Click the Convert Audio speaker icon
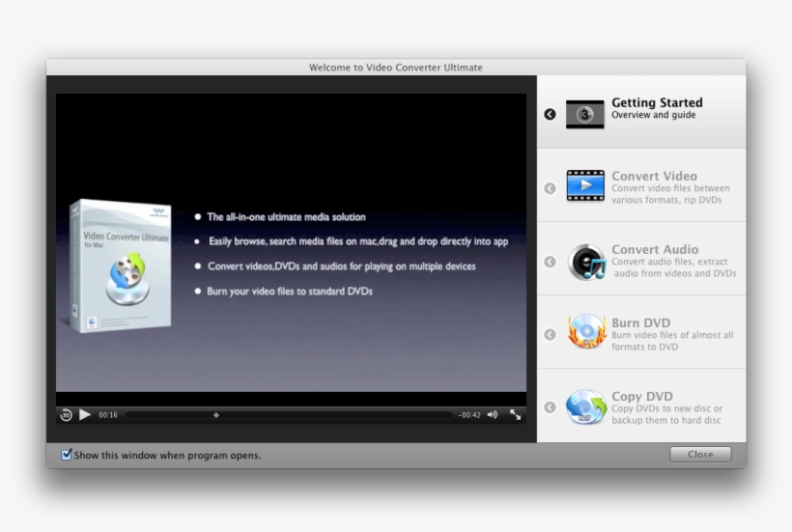Viewport: 792px width, 532px height. pyautogui.click(x=586, y=262)
